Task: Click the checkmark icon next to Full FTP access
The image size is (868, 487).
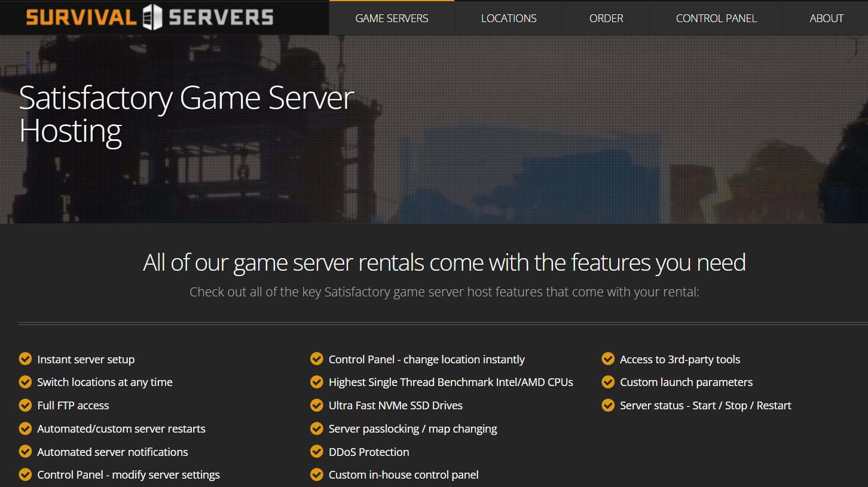Action: coord(25,405)
